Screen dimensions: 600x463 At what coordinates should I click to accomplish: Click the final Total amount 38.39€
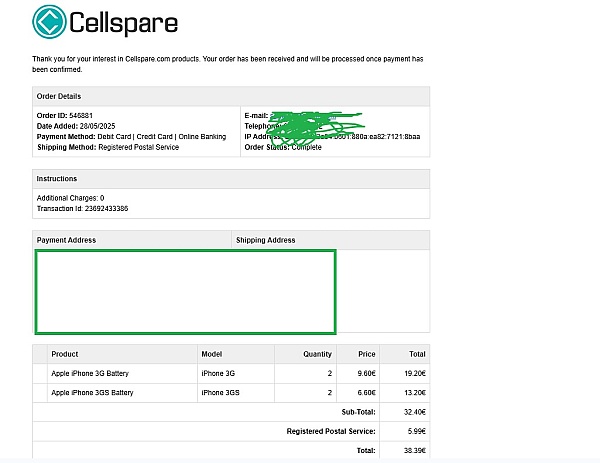[x=414, y=451]
